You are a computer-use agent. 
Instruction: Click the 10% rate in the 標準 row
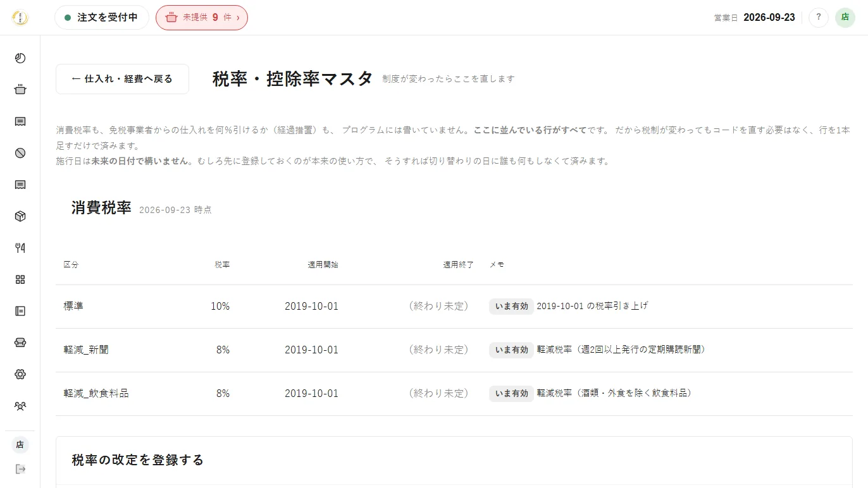point(220,306)
